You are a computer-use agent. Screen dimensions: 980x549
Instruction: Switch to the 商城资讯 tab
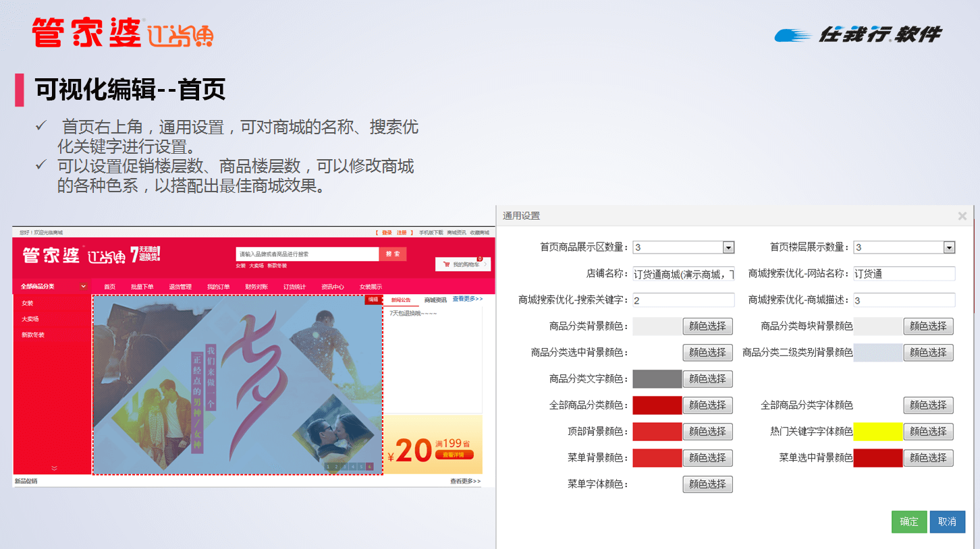click(x=435, y=300)
